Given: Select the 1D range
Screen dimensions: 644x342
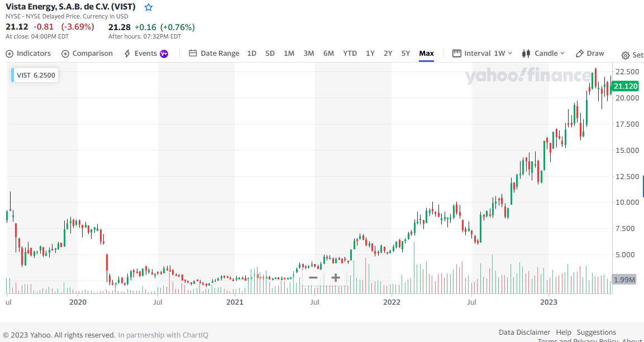Looking at the screenshot, I should tap(252, 54).
